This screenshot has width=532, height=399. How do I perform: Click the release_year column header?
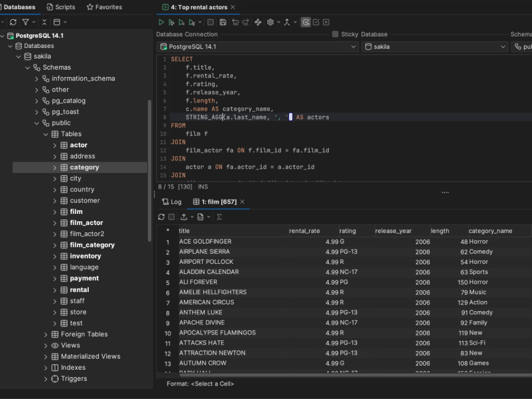(402, 231)
